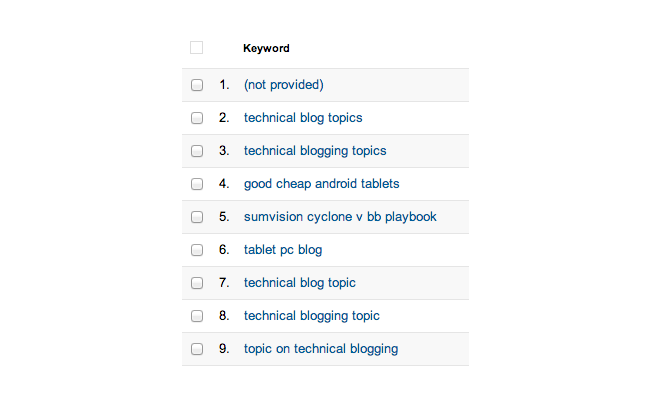Tick the tablet pc blog checkbox
This screenshot has height=400, width=652.
(197, 250)
